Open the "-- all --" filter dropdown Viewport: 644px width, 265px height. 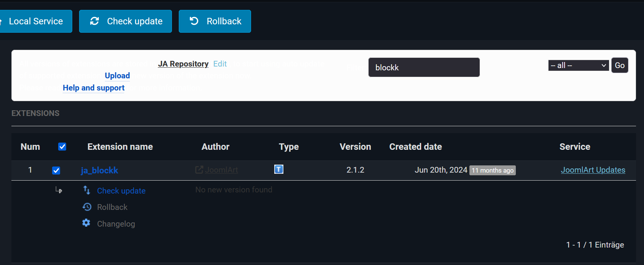click(578, 65)
